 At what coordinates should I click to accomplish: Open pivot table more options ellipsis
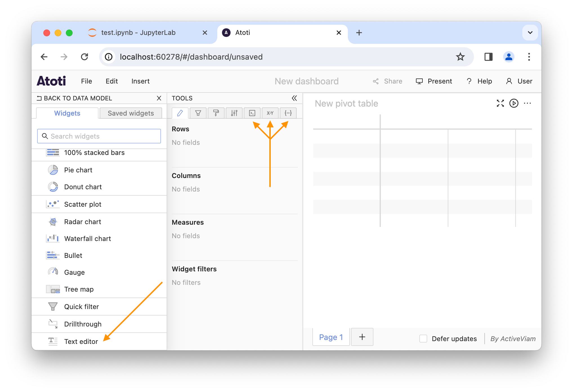[x=527, y=103]
